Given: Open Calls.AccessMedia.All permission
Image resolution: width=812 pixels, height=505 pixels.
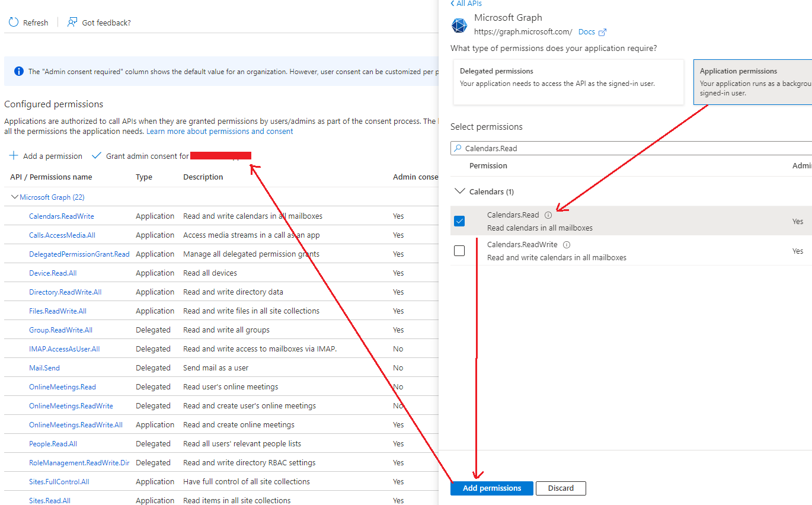Looking at the screenshot, I should (x=62, y=235).
